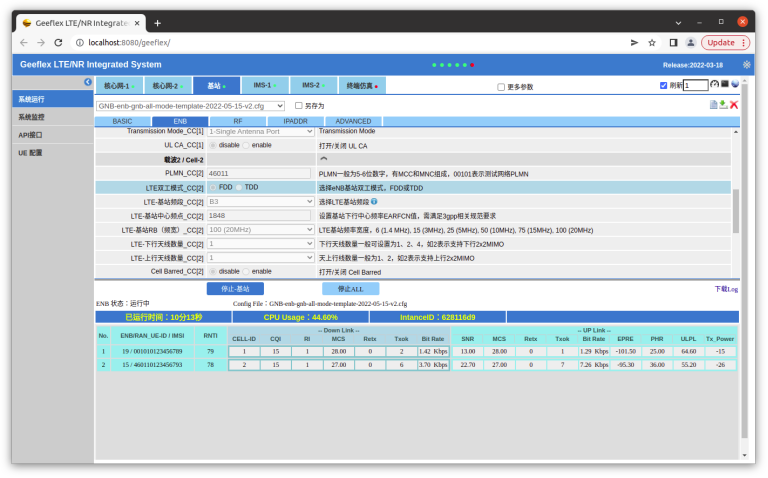Close the Geeflex browser tab
Image resolution: width=768 pixels, height=478 pixels.
click(137, 23)
